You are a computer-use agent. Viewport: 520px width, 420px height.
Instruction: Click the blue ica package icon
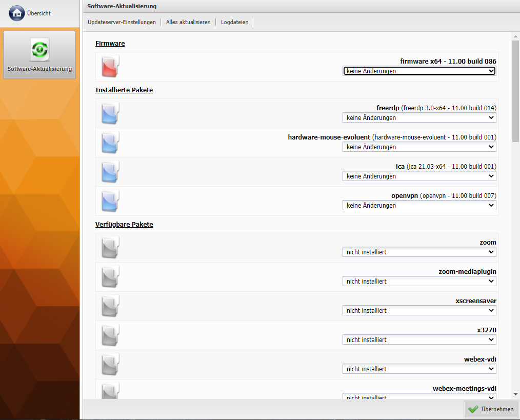tap(110, 172)
